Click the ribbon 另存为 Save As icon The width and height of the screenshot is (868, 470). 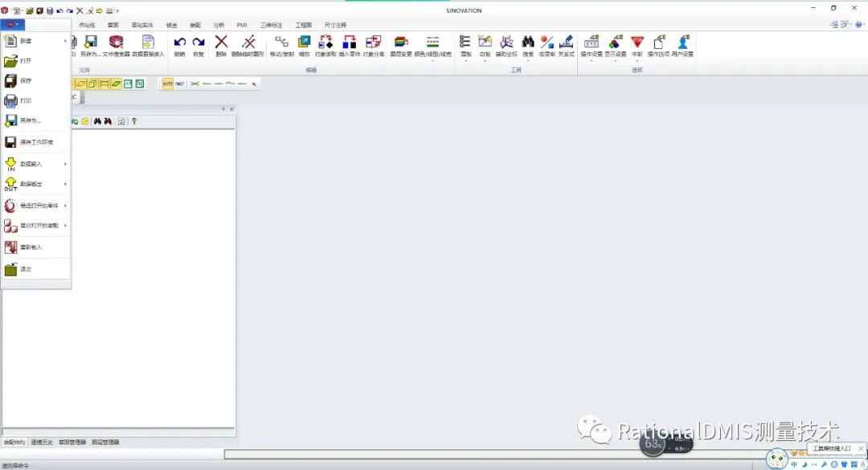[x=90, y=46]
